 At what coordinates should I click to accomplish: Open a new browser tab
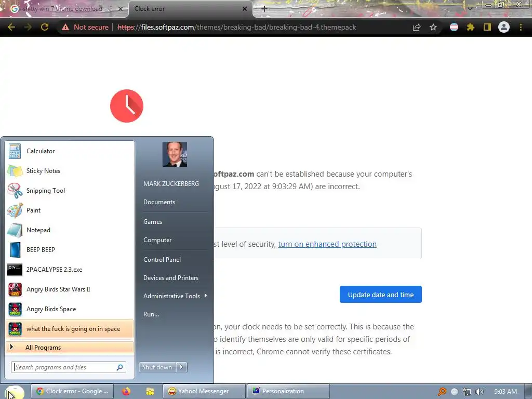(264, 9)
